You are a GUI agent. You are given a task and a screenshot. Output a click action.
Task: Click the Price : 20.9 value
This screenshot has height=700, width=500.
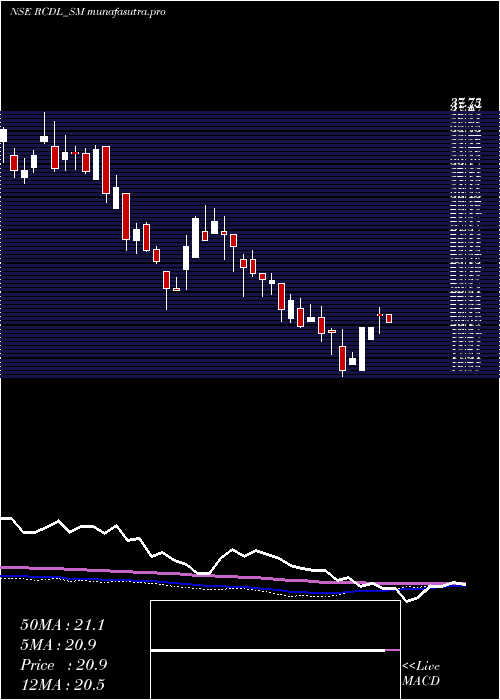63,665
